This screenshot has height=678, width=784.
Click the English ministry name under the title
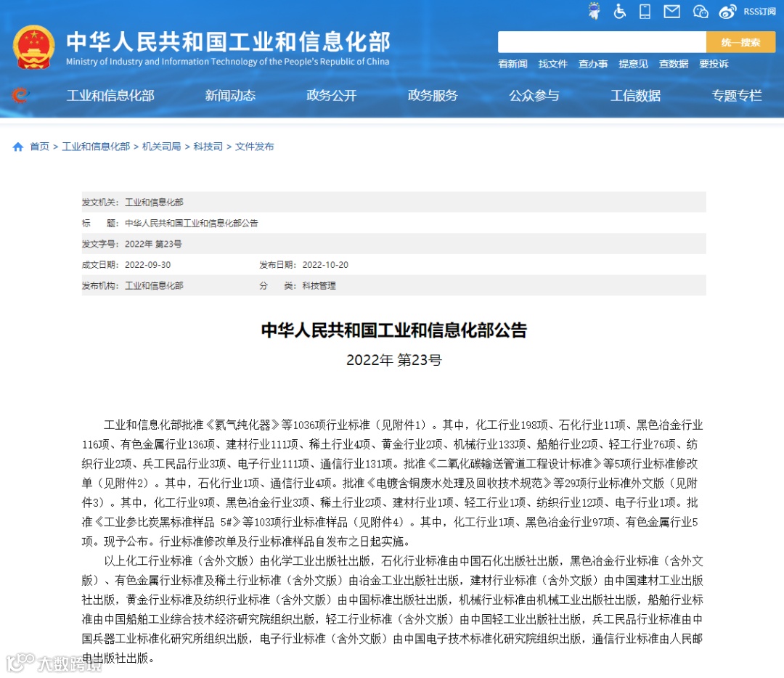tap(227, 62)
